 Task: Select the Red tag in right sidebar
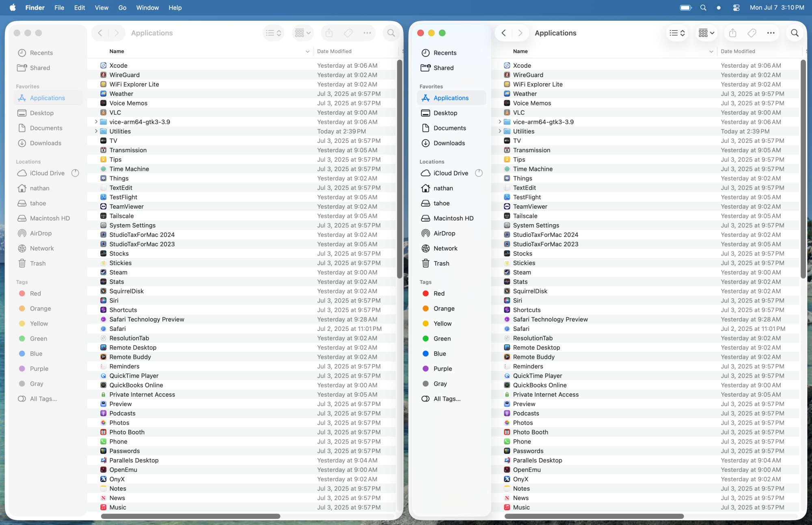coord(438,294)
